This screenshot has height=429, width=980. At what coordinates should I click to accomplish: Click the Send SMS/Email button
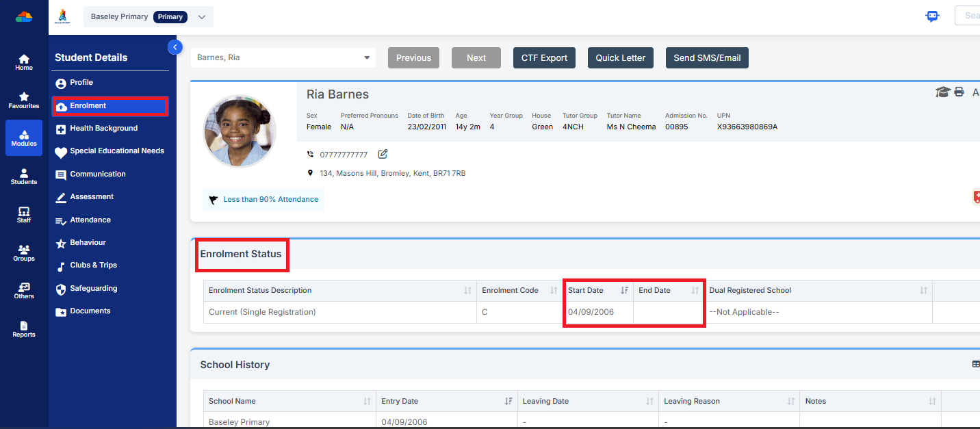coord(707,58)
